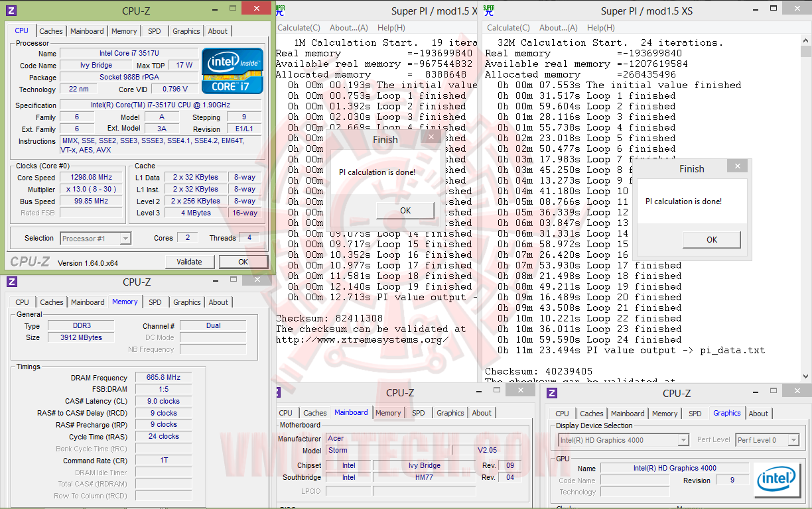This screenshot has height=509, width=812.
Task: Select Caches tab in Mainboard CPU-Z window
Action: pos(315,413)
